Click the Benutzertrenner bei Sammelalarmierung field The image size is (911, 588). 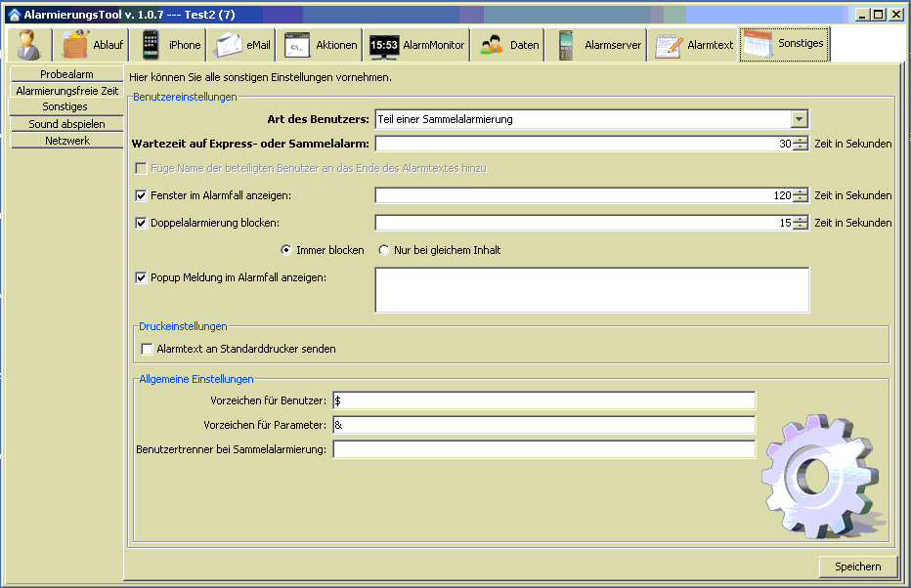pos(543,449)
